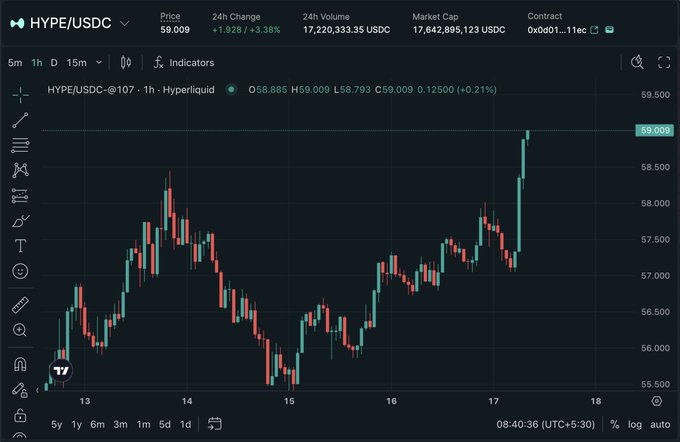The width and height of the screenshot is (680, 442).
Task: Click the date label 17 on time axis
Action: click(x=494, y=401)
